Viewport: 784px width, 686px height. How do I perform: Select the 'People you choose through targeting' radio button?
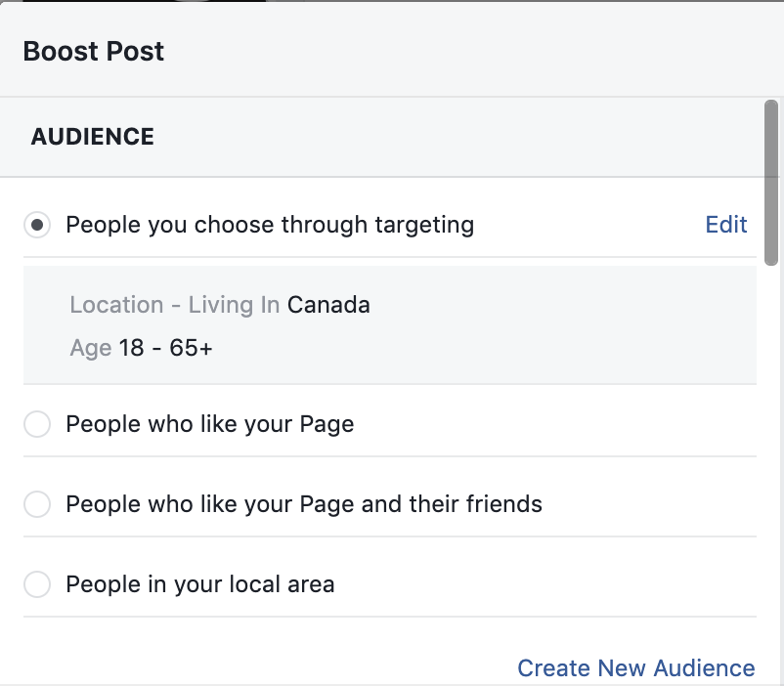(37, 226)
